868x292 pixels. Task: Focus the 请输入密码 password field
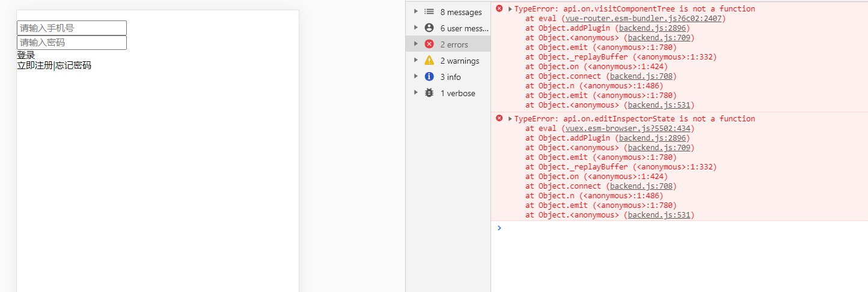(x=72, y=43)
